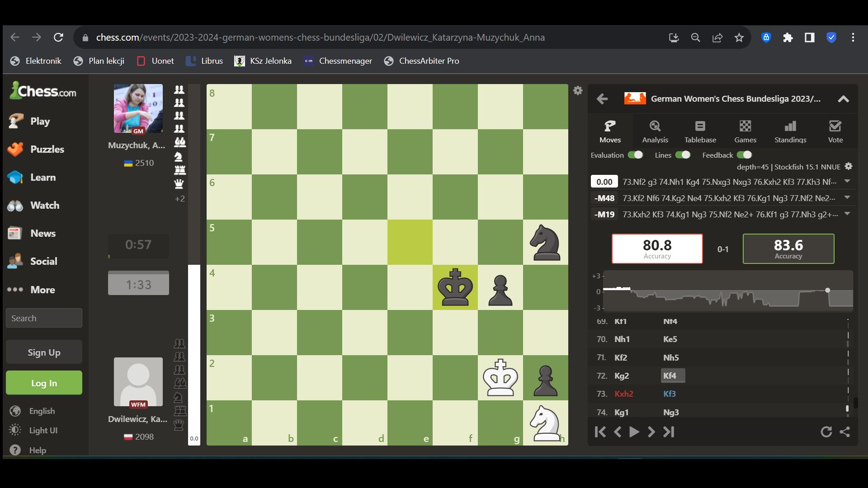This screenshot has height=488, width=868.
Task: Open the Tablebase tab icon
Action: point(700,126)
